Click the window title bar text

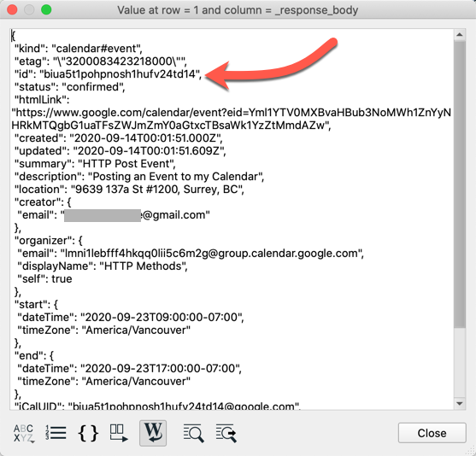point(238,10)
